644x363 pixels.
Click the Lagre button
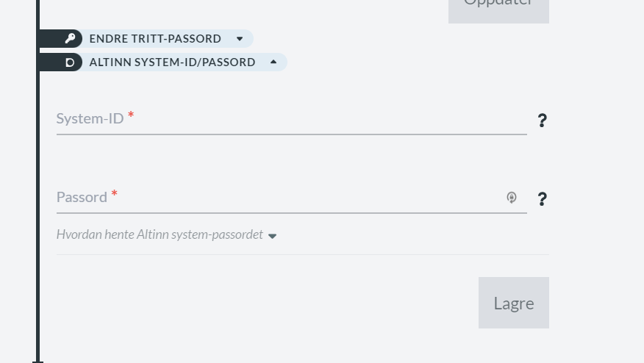(x=514, y=303)
